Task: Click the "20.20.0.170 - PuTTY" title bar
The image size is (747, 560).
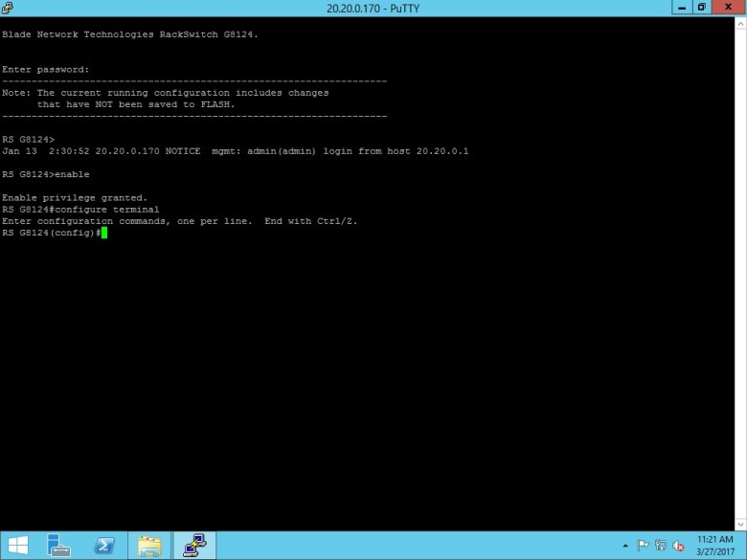Action: pyautogui.click(x=373, y=8)
